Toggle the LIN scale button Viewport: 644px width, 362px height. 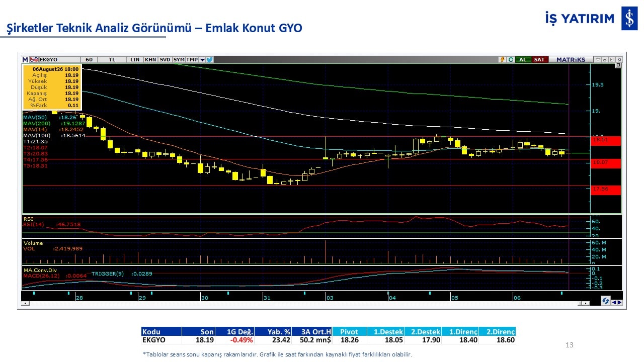pos(134,59)
